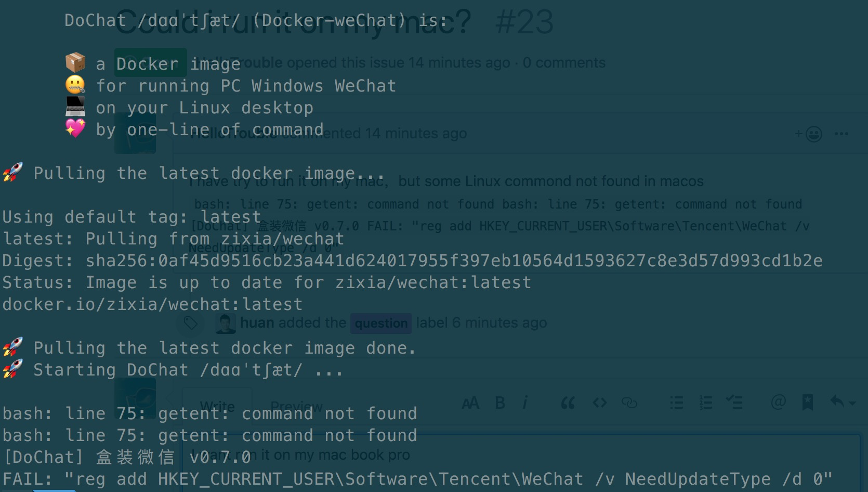Toggle italic formatting with the i icon

click(525, 402)
